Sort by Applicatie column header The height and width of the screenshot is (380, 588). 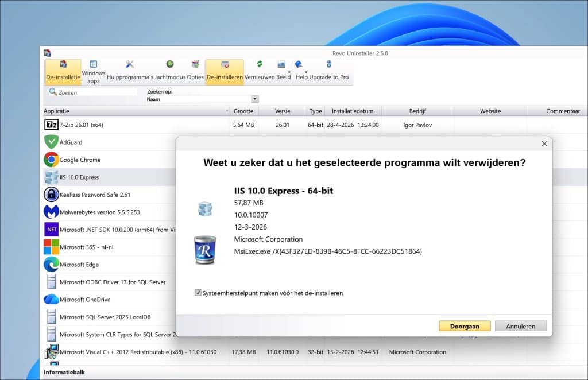[x=136, y=111]
